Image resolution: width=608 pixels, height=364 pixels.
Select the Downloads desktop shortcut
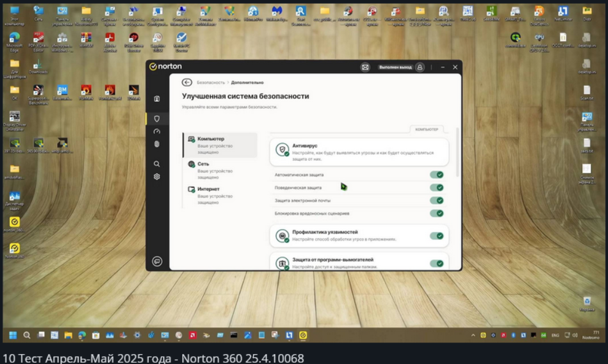point(38,66)
